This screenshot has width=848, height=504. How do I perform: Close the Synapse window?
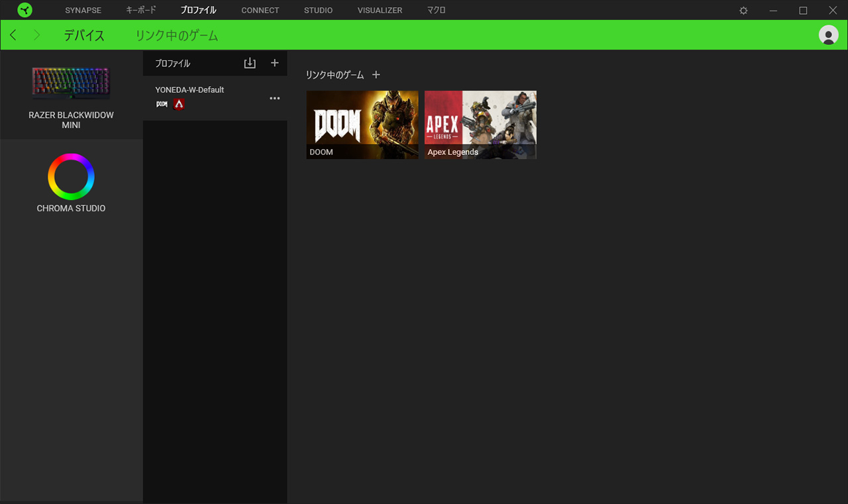tap(833, 11)
